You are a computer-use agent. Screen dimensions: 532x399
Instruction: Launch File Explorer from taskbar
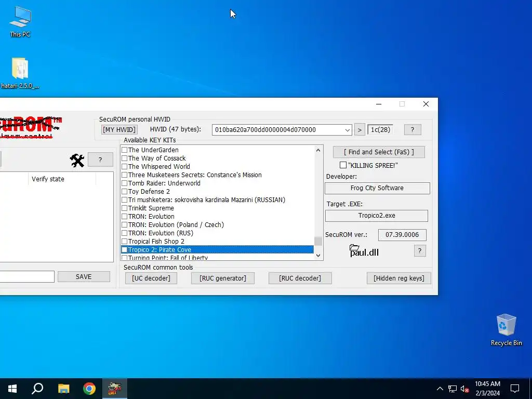click(x=63, y=389)
